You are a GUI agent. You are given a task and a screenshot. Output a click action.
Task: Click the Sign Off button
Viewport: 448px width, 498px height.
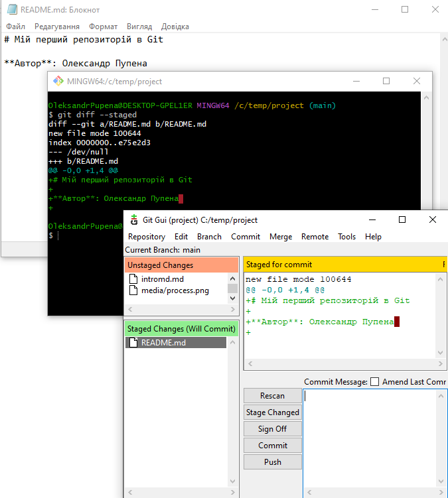pyautogui.click(x=272, y=429)
